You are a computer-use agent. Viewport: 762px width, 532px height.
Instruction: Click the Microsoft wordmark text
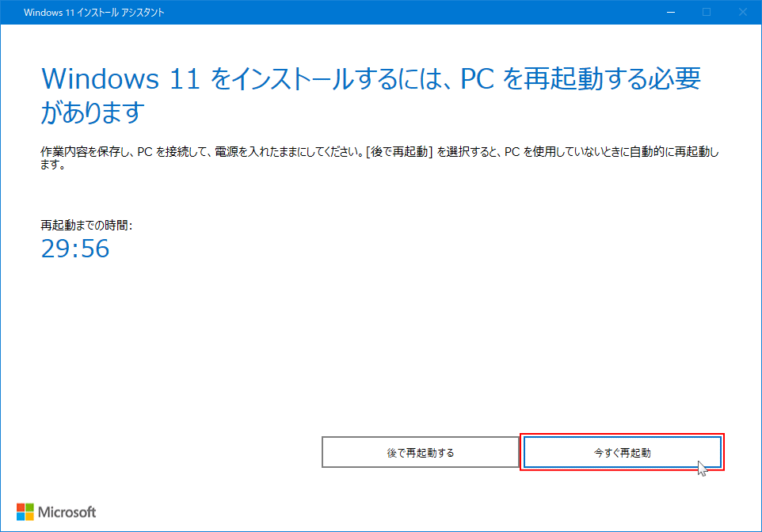click(67, 511)
